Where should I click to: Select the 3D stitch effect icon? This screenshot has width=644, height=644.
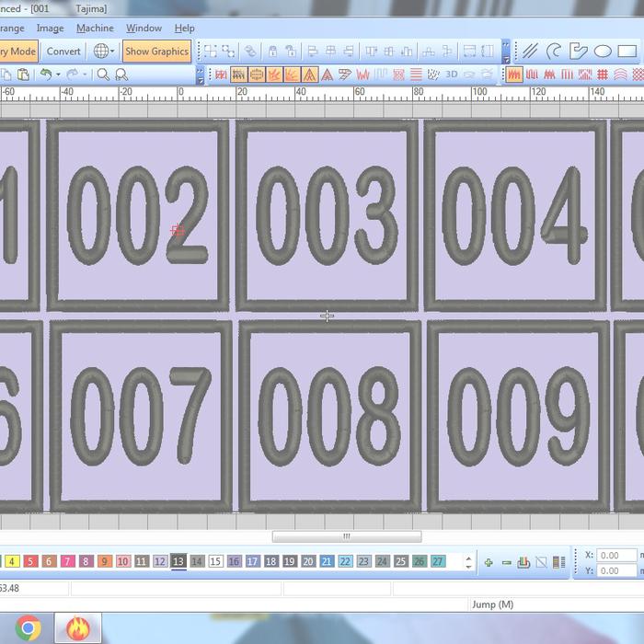tap(451, 75)
